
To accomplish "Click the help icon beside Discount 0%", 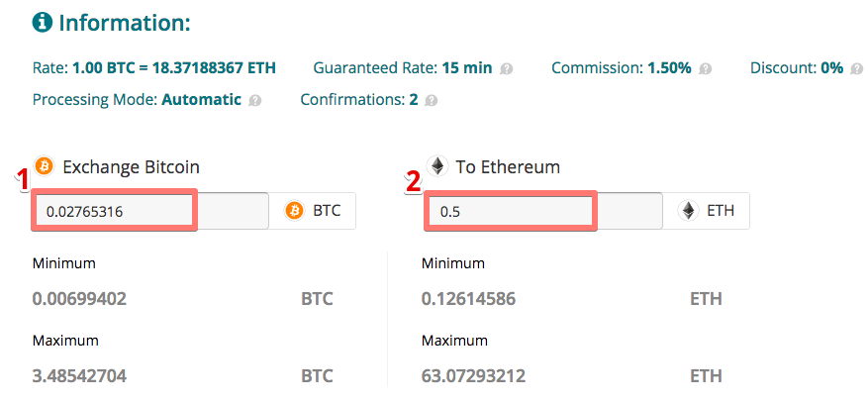I will 856,69.
